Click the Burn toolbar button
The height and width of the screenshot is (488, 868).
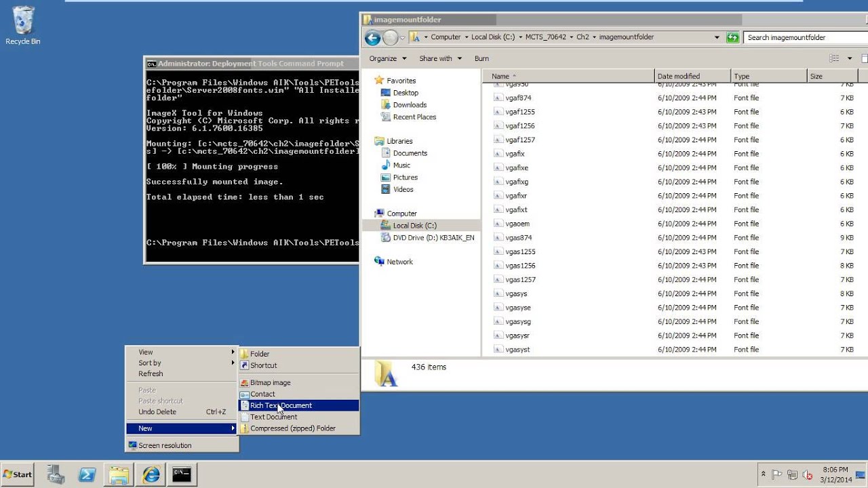pos(481,58)
